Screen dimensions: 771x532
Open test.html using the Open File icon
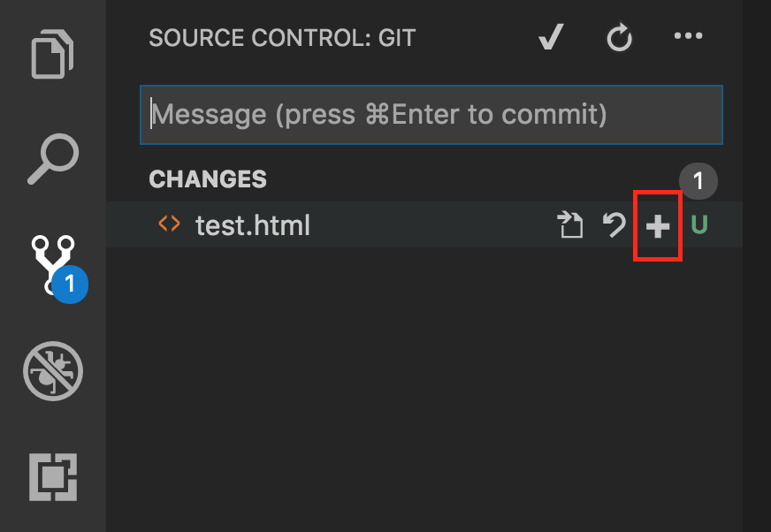point(571,226)
